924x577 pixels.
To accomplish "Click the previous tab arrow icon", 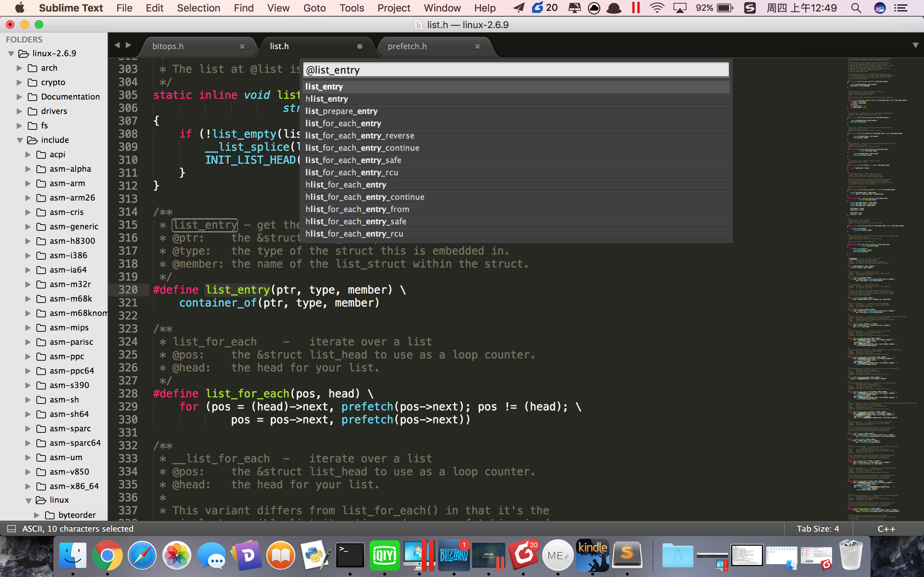I will coord(117,45).
